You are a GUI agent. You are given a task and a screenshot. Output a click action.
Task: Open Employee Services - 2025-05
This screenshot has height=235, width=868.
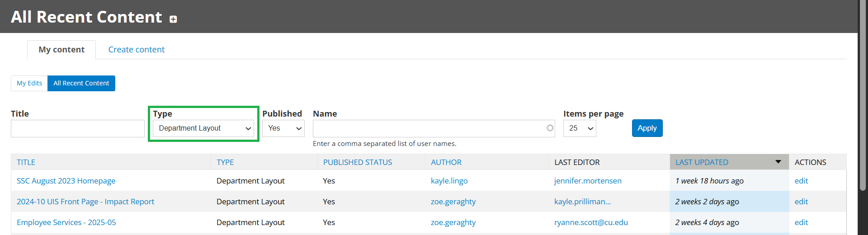66,222
